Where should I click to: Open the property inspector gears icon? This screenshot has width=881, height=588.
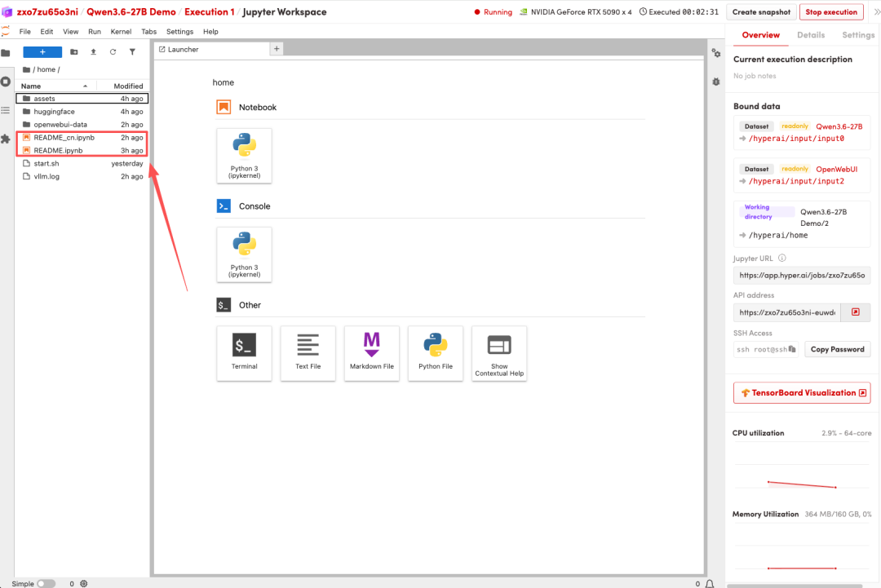point(716,53)
